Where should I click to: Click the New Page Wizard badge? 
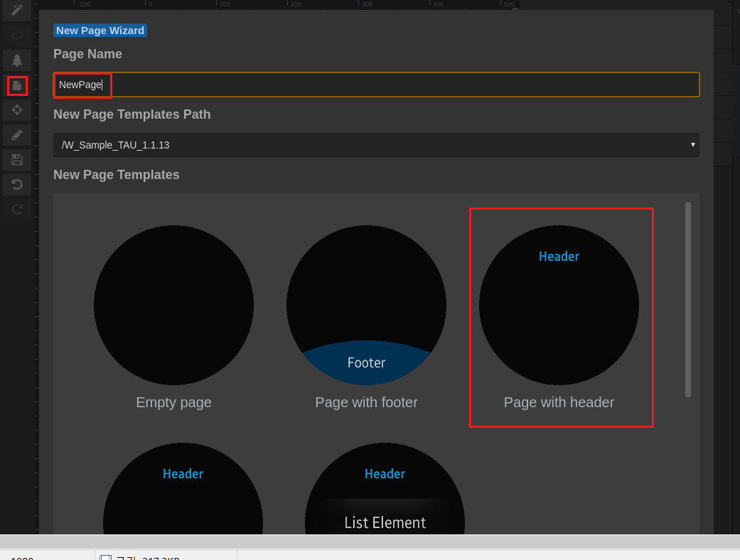point(100,30)
